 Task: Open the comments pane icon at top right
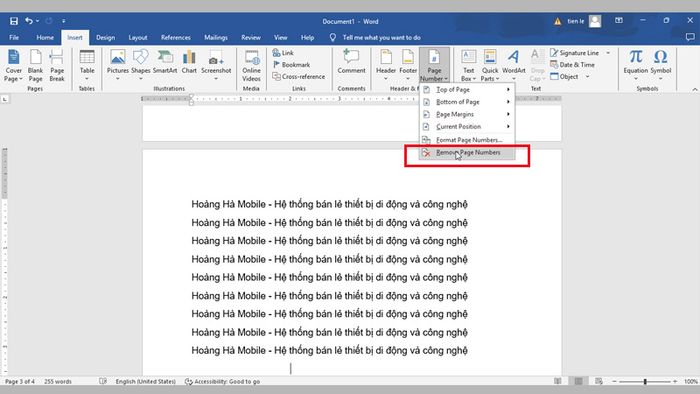pyautogui.click(x=690, y=37)
